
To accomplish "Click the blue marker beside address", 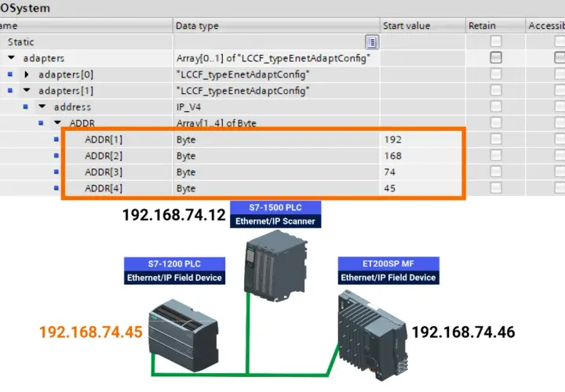I will (26, 107).
